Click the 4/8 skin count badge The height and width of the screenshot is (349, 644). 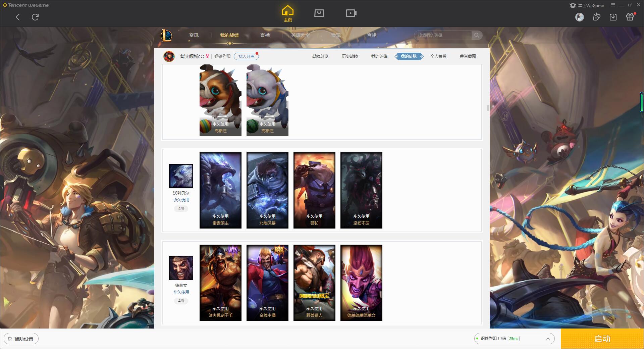[181, 301]
